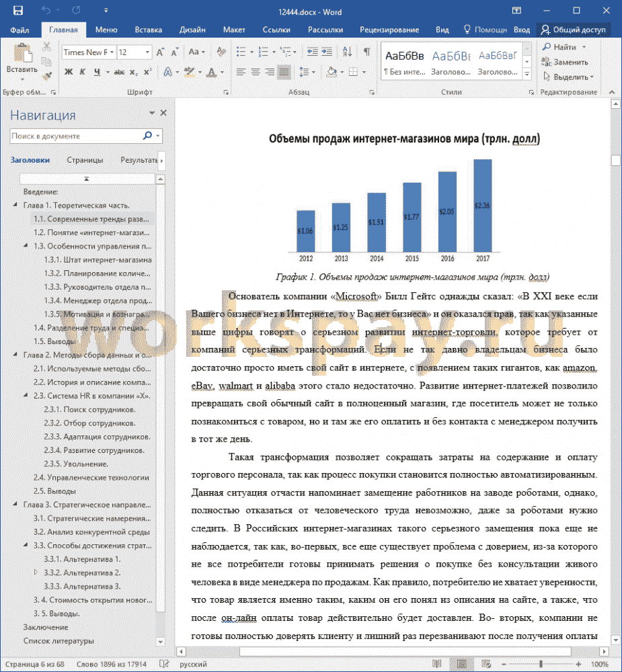
Task: Collapse Глава 1. Теоретическая часть in navigation
Action: point(15,205)
